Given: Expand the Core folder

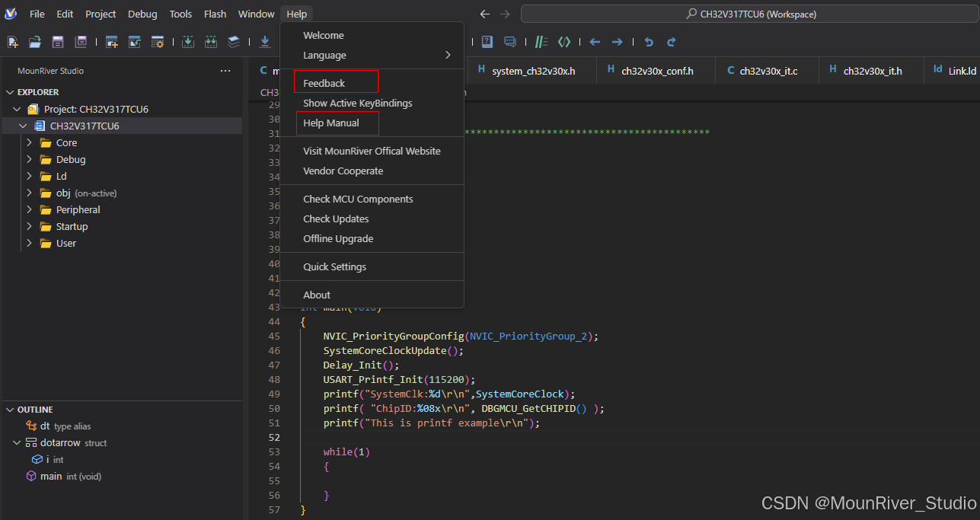Looking at the screenshot, I should pyautogui.click(x=29, y=142).
